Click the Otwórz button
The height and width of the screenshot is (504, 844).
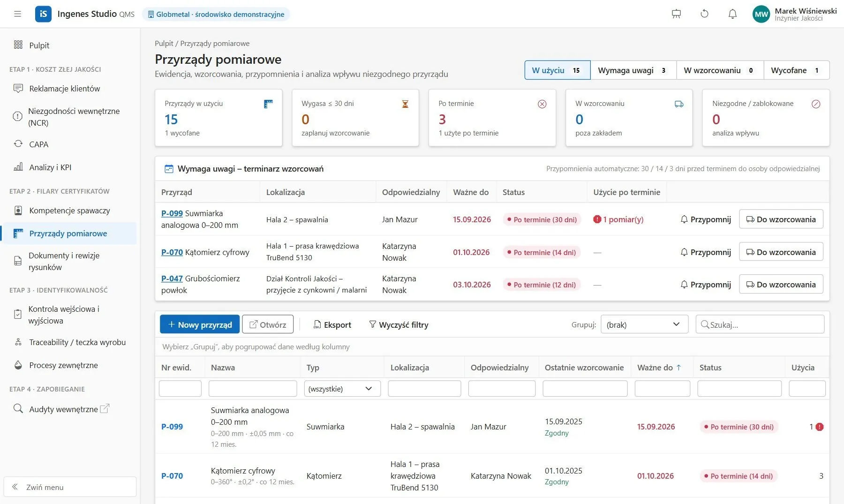coord(268,324)
